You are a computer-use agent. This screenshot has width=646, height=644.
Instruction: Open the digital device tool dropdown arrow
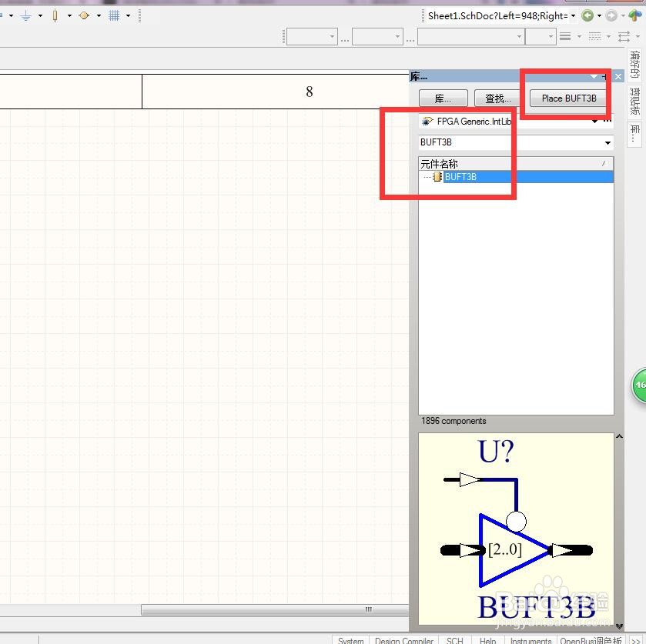(x=69, y=15)
